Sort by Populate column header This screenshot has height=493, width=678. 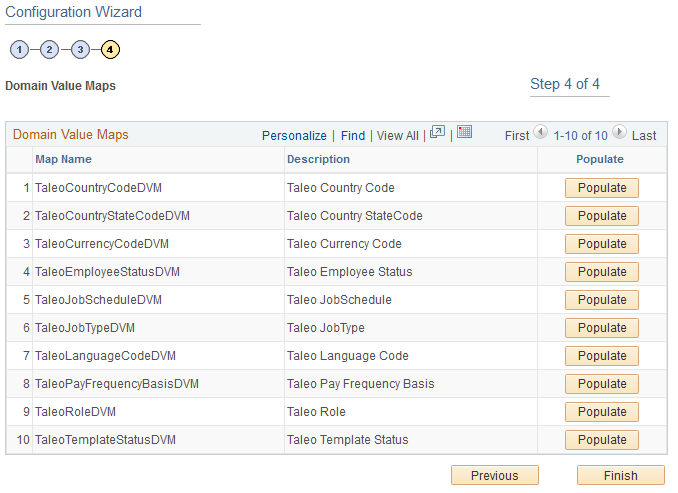click(600, 159)
